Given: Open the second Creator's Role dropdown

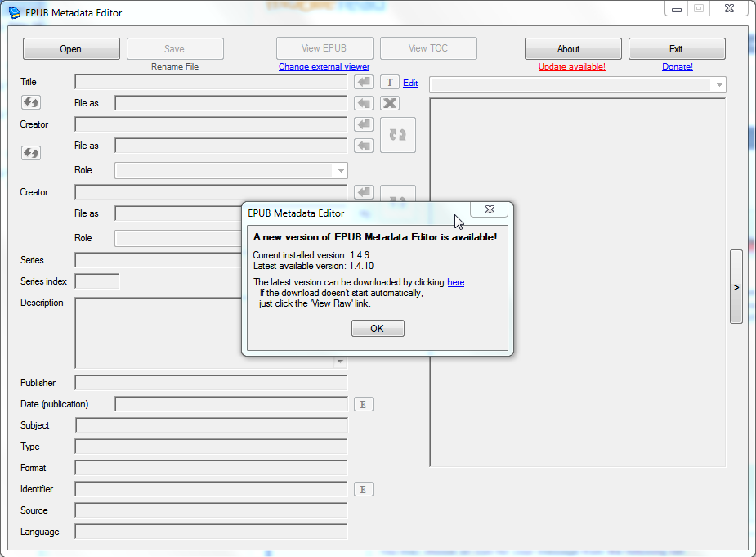Looking at the screenshot, I should [x=178, y=238].
